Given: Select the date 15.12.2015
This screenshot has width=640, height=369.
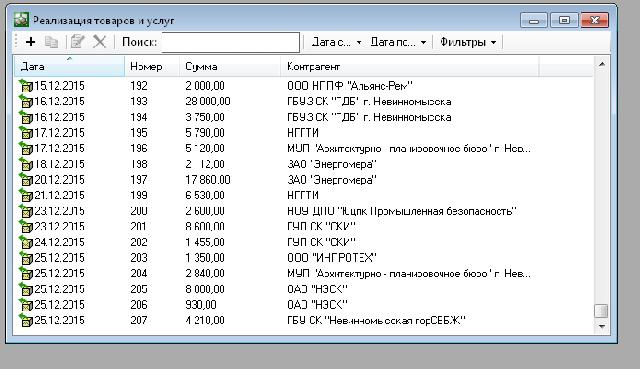Looking at the screenshot, I should tap(59, 86).
